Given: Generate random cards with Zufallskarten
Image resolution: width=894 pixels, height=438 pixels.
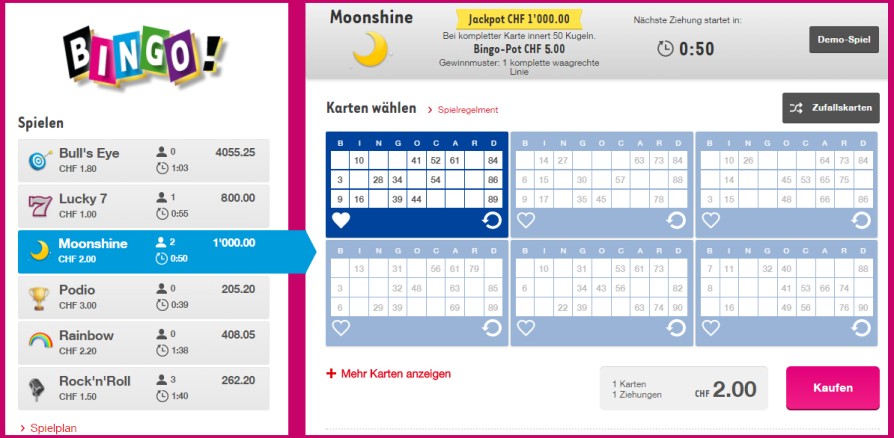Looking at the screenshot, I should tap(830, 108).
